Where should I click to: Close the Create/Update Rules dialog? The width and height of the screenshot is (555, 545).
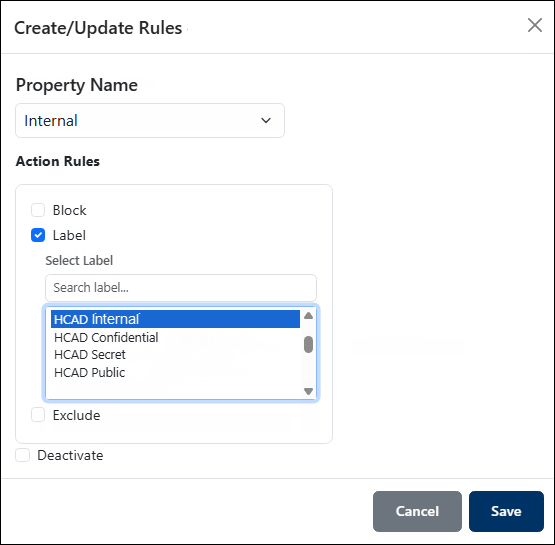click(534, 25)
